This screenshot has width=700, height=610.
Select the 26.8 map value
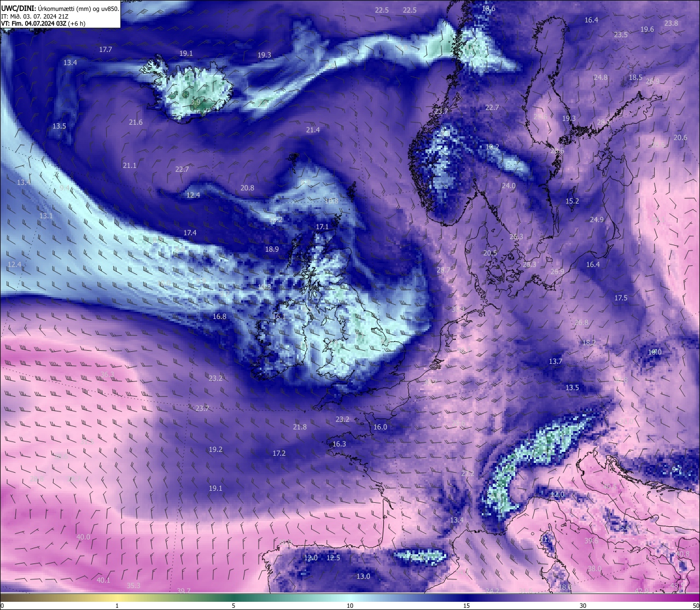(x=581, y=323)
